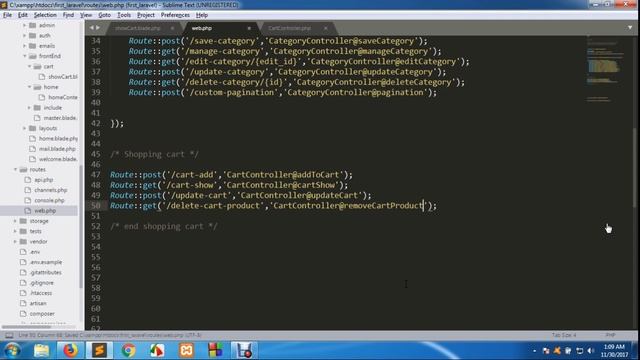Open the Selection menu
This screenshot has width=640, height=360.
pyautogui.click(x=45, y=15)
